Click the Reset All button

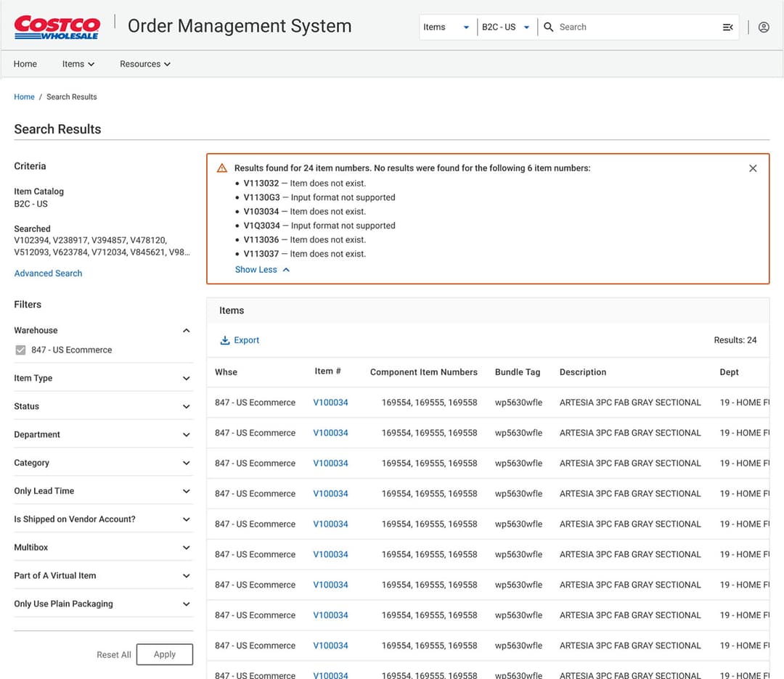[x=113, y=654]
